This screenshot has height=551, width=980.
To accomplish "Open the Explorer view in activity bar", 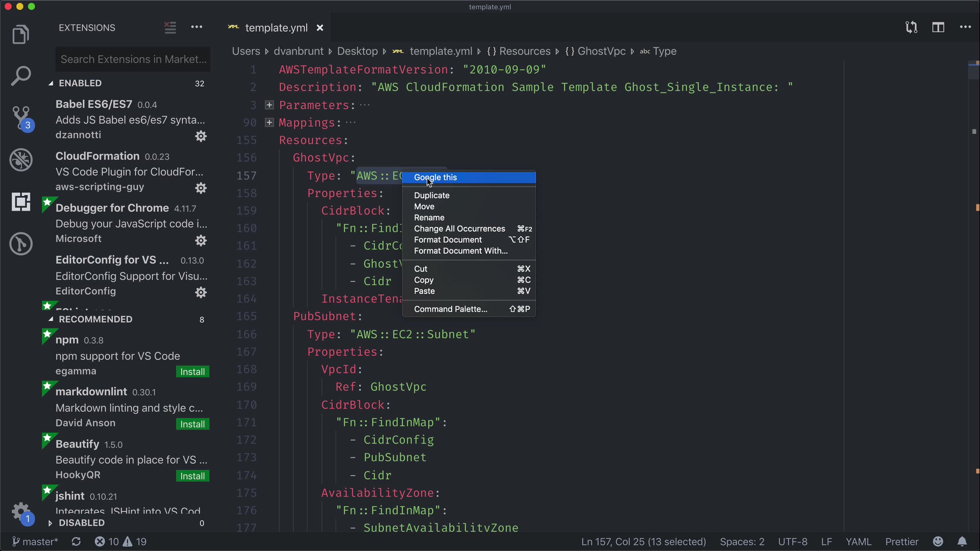I will coord(20,35).
